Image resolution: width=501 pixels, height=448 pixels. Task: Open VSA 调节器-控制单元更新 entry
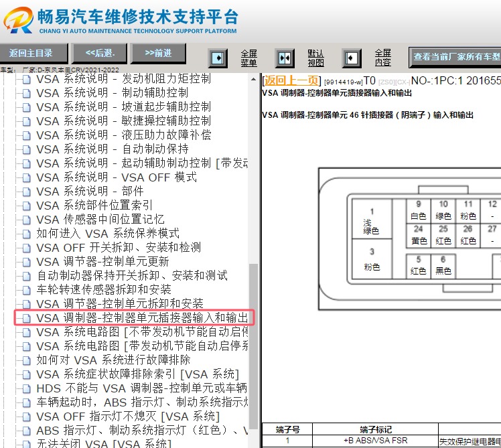(102, 262)
